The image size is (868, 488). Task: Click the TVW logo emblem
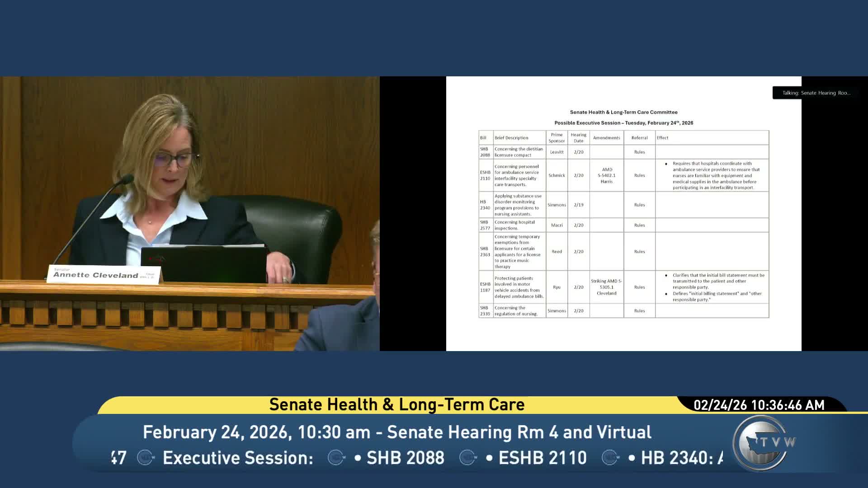click(763, 443)
